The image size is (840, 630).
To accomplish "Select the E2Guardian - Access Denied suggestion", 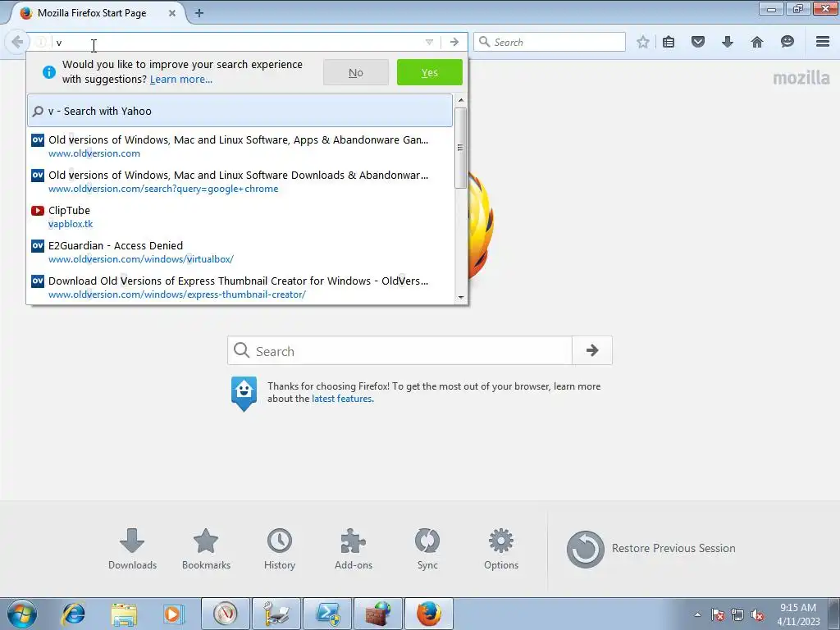I will click(240, 253).
